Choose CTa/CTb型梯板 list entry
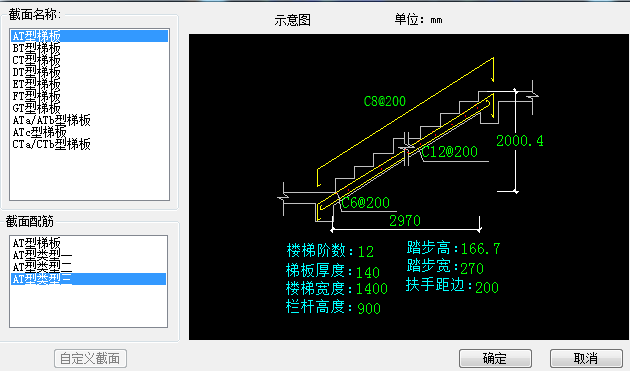 pyautogui.click(x=51, y=144)
